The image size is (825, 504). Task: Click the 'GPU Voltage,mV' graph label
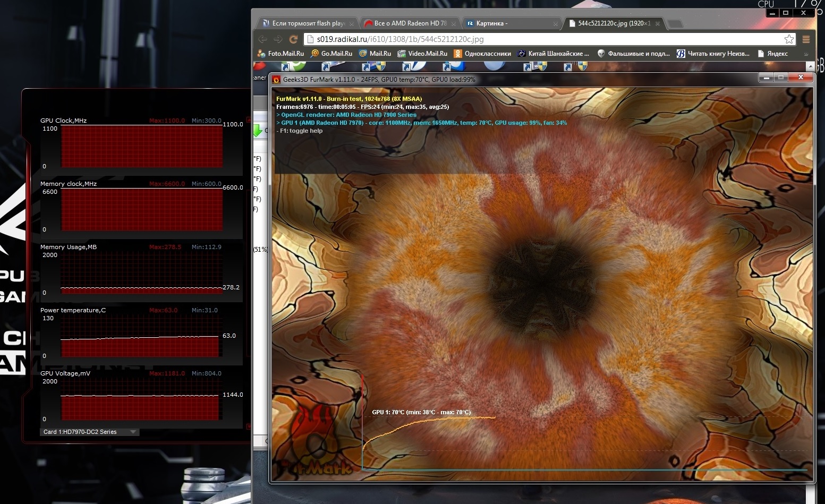point(65,373)
